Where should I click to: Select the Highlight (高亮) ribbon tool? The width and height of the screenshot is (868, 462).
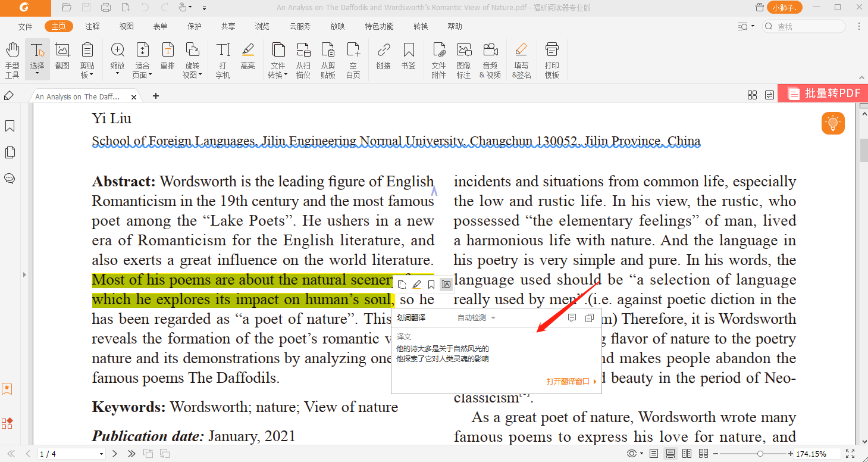[x=248, y=56]
